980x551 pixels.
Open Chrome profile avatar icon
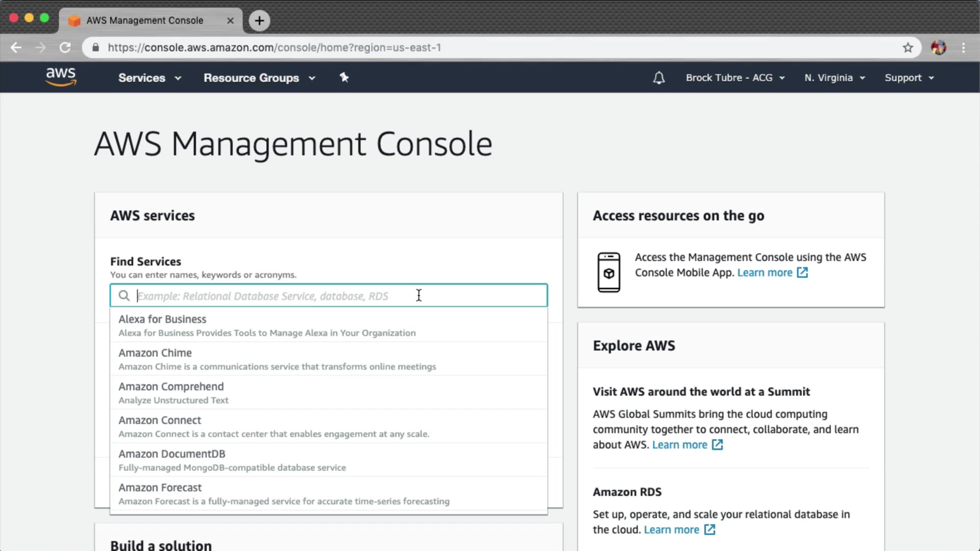coord(938,48)
